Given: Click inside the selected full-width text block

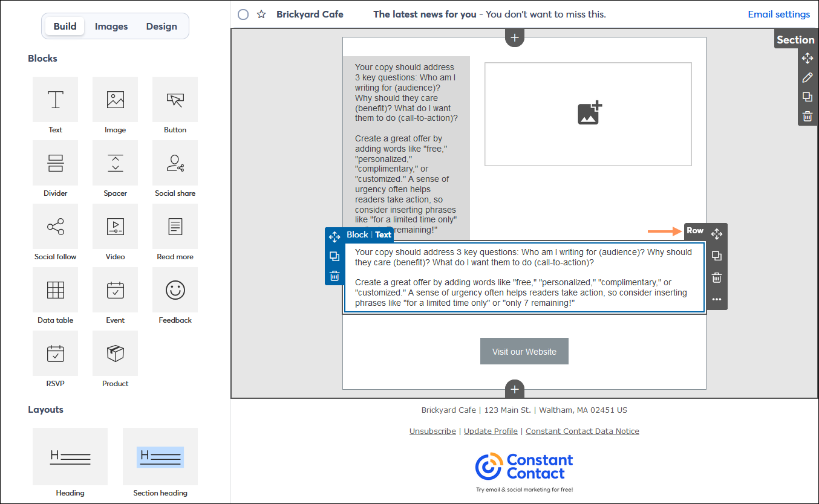Looking at the screenshot, I should [524, 277].
